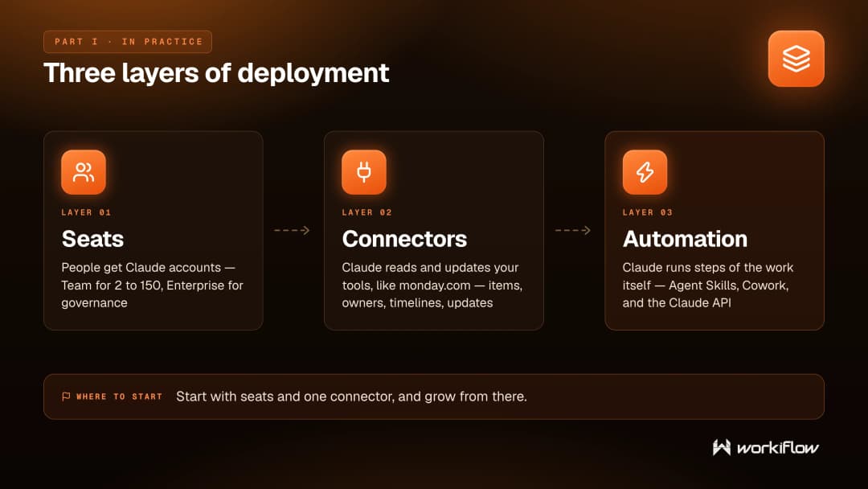
Task: Select the 'Three layers of deployment' heading
Action: 216,73
